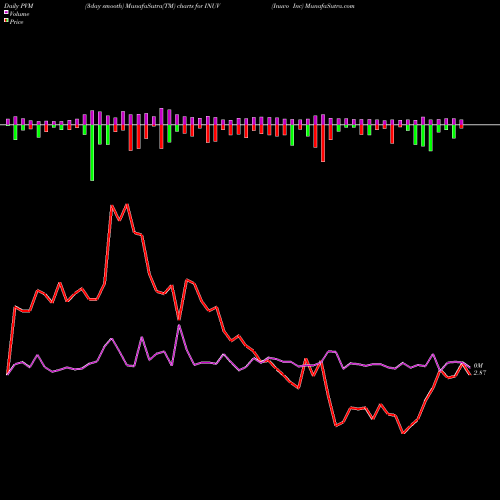Screen dimensions: 500x500
Task: Click the 2.87 price end value label
Action: 480,373
